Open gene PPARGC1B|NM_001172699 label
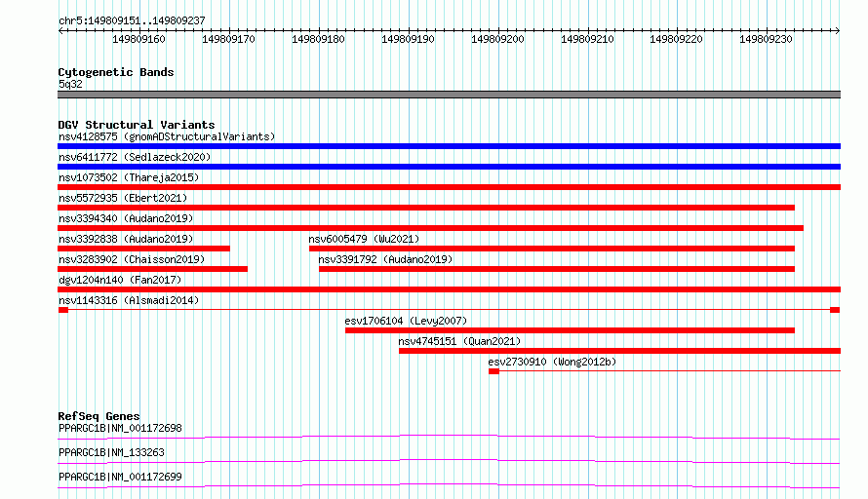This screenshot has width=868, height=499. coord(120,477)
